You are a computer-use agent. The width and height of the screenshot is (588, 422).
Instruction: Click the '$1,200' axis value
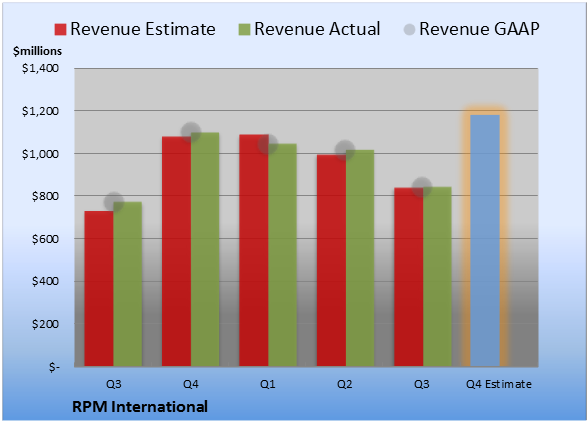(x=40, y=111)
